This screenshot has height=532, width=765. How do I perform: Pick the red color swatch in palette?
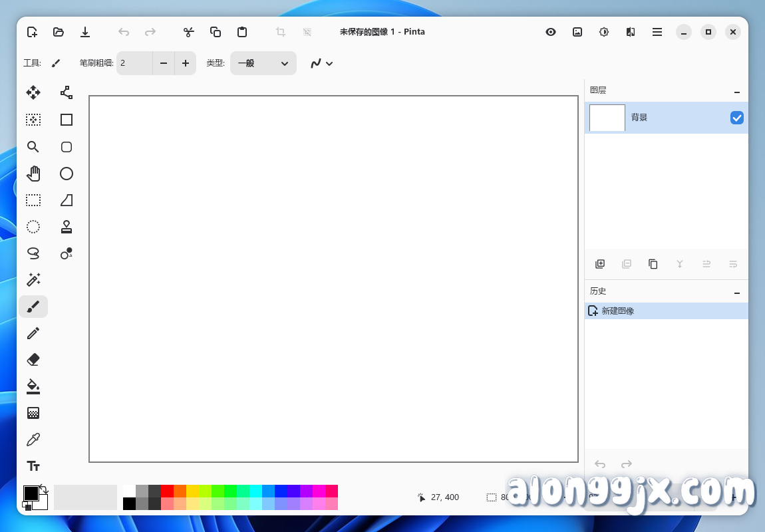(x=167, y=491)
